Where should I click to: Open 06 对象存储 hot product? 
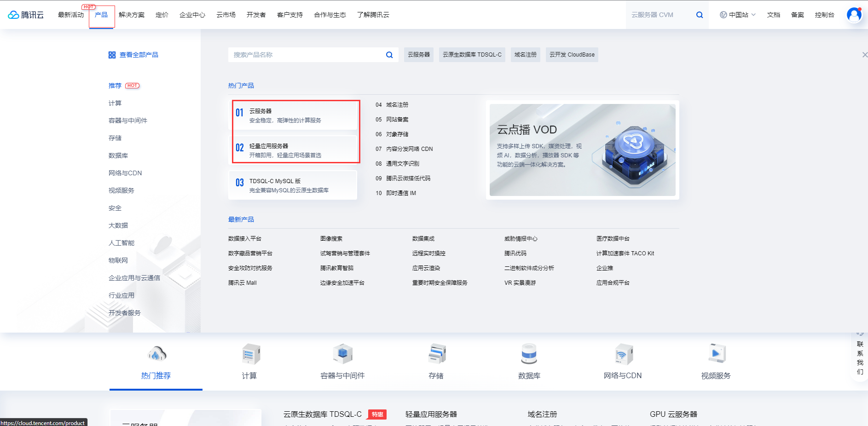pos(392,134)
